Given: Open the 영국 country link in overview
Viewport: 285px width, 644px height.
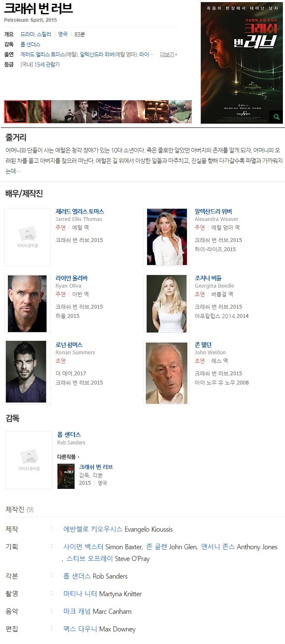Looking at the screenshot, I should click(63, 34).
